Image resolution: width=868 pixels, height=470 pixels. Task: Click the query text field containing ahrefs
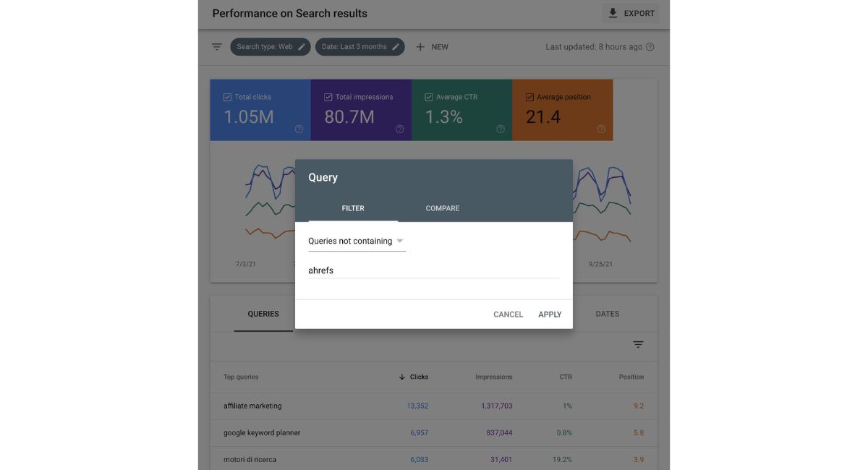(433, 270)
